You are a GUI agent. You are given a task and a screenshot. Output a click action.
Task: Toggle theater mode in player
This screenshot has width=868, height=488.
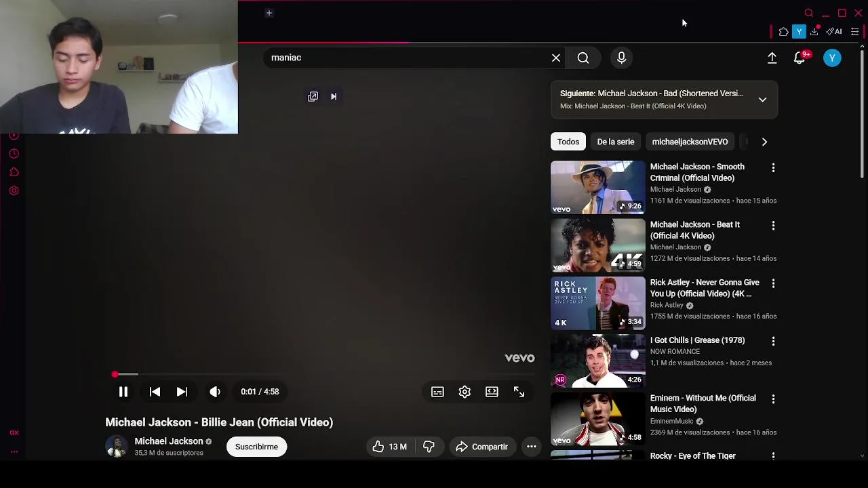pos(492,392)
